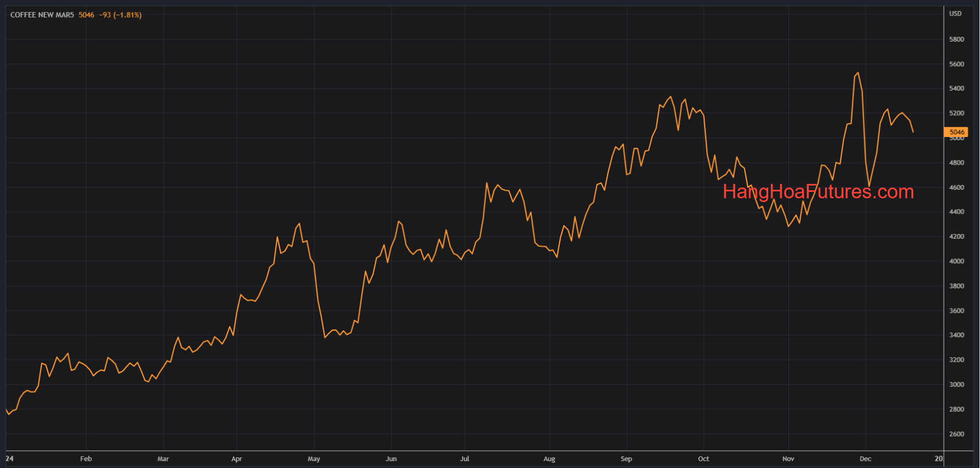Click the -93 (-1.81%) change value
This screenshot has height=468, width=980.
(121, 15)
